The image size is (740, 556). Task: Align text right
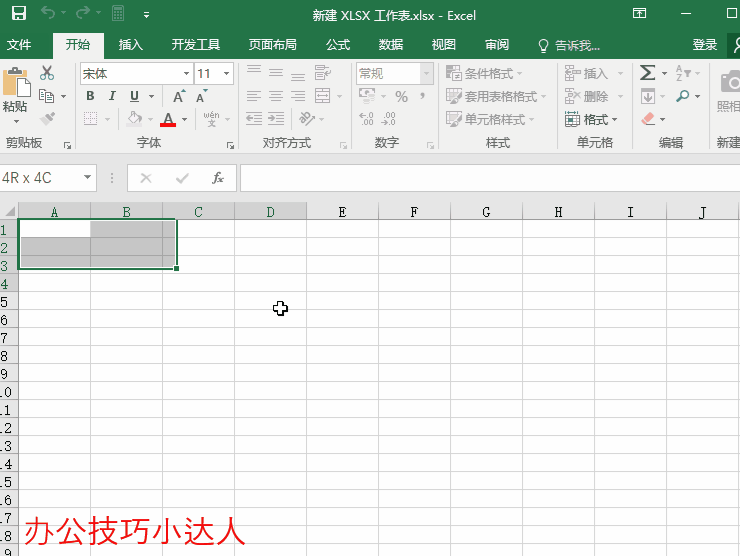298,96
